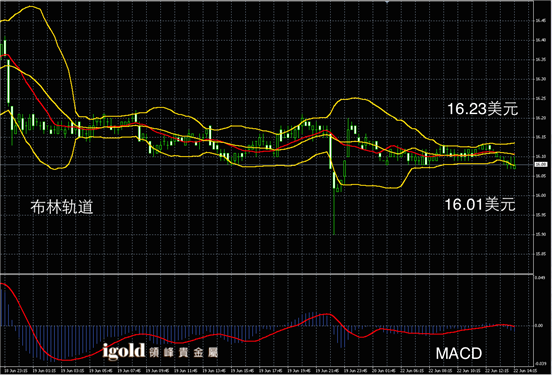Click the tall candlestick at the chart's left edge

click(8, 82)
